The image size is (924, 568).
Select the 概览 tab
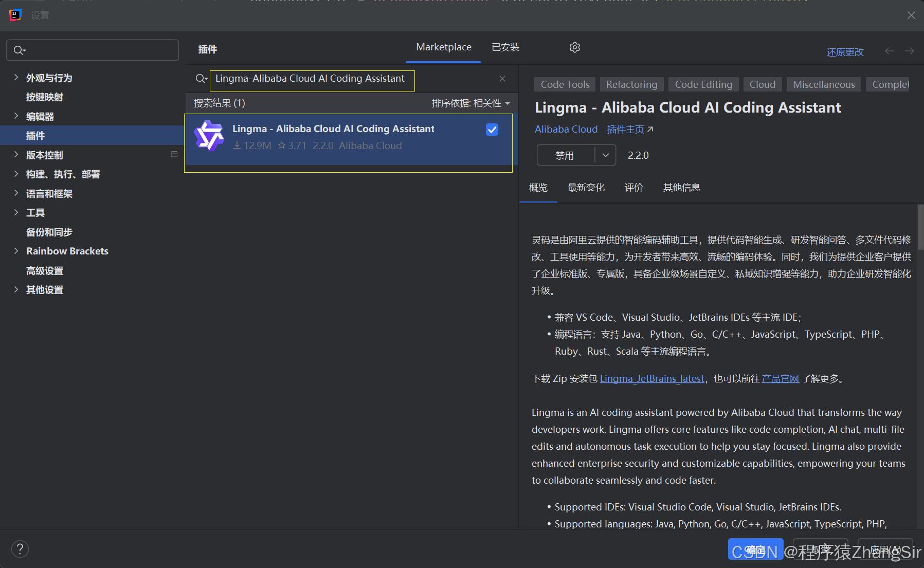pyautogui.click(x=538, y=188)
